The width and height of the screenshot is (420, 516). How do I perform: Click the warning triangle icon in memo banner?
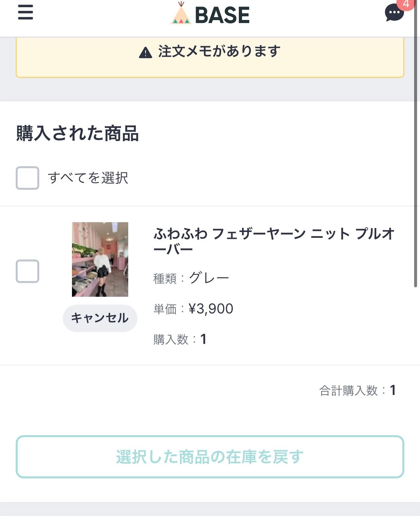[x=146, y=52]
